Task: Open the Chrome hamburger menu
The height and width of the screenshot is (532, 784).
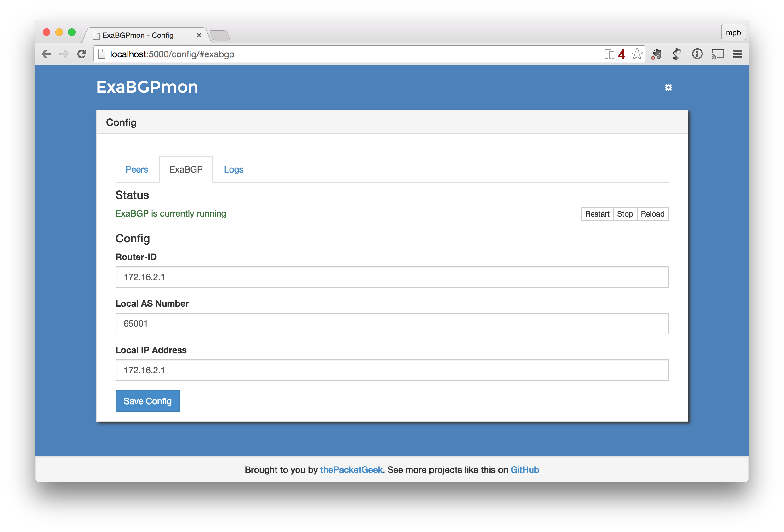Action: tap(737, 54)
